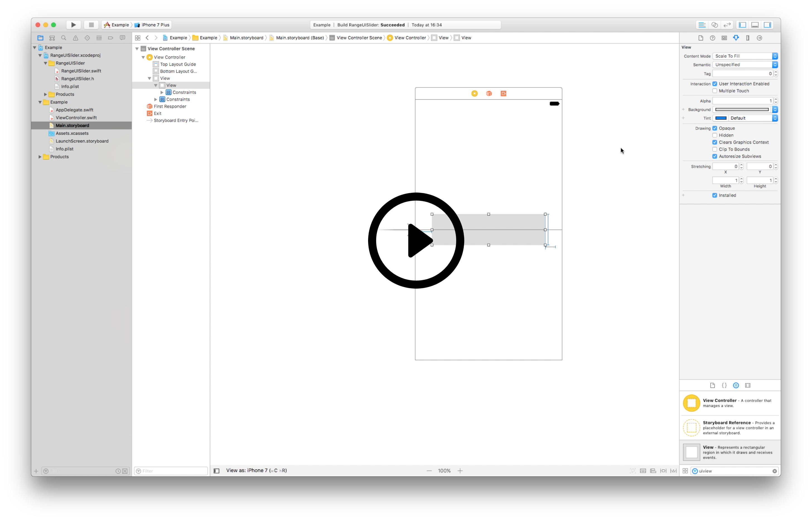
Task: Select Main.storyboard in the breadcrumb path
Action: [x=246, y=38]
